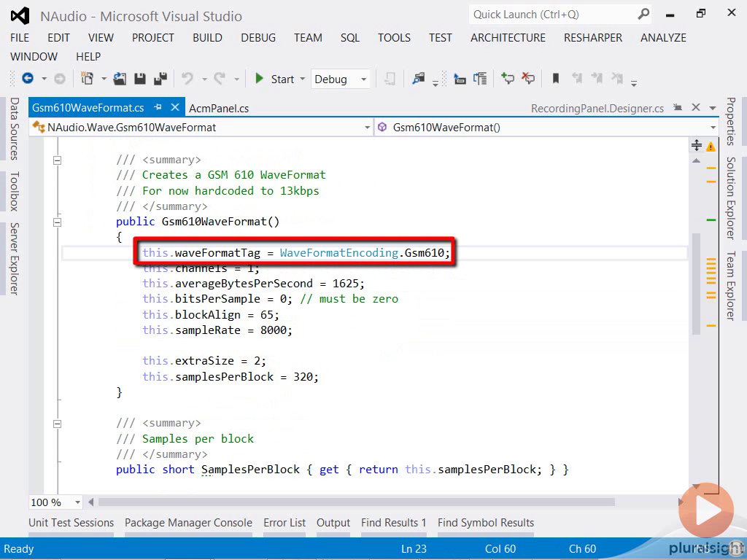Image resolution: width=747 pixels, height=560 pixels.
Task: Click the horizontal scrollbar left arrow
Action: [90, 502]
